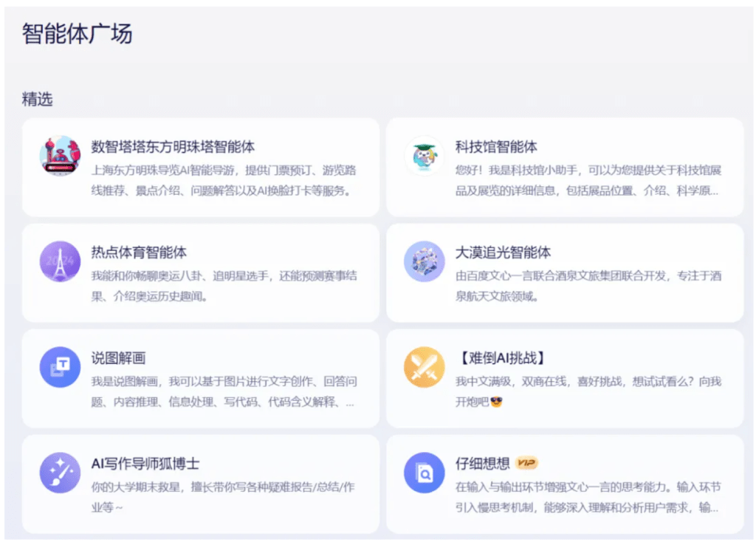Click the 科技馆智能体 owl mascot icon

(x=425, y=156)
